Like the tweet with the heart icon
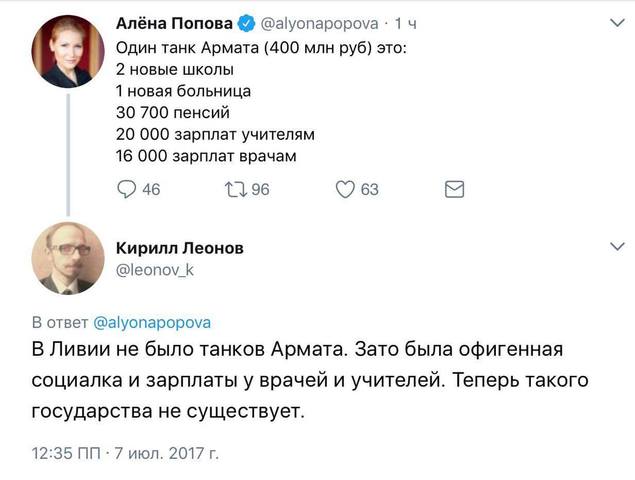 click(x=344, y=190)
